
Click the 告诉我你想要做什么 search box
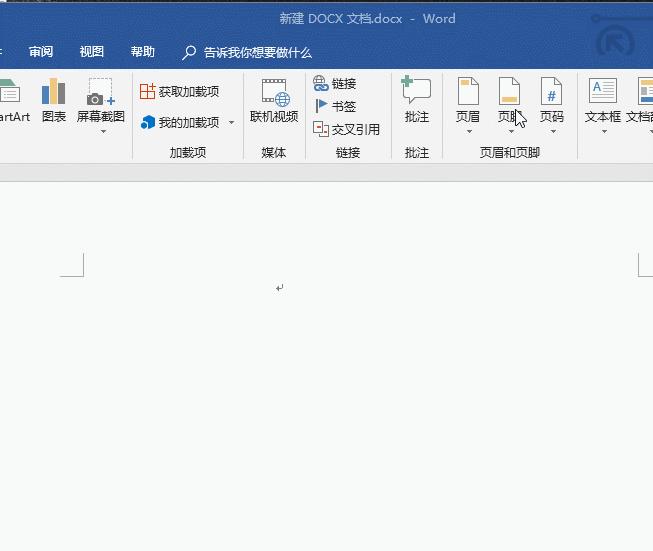[257, 52]
